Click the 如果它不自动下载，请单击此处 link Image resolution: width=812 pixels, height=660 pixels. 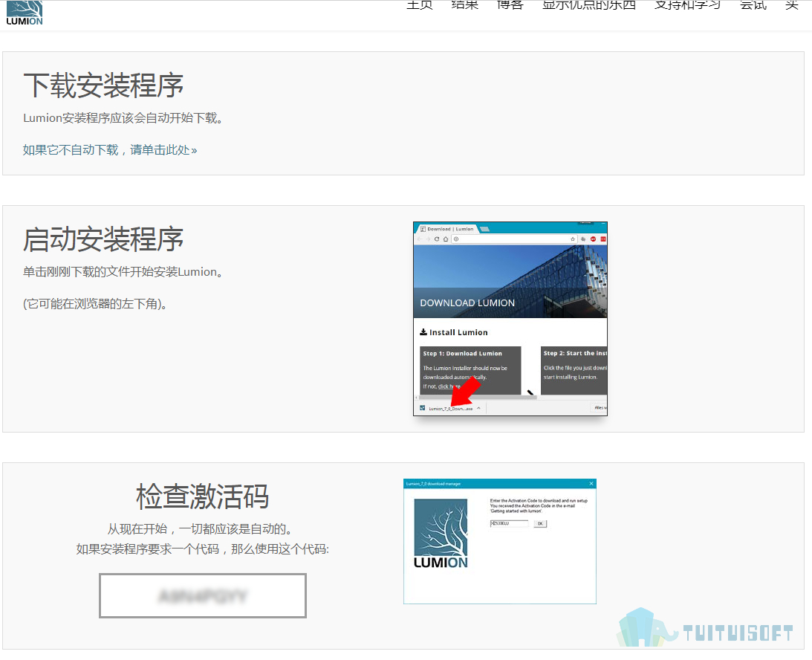110,150
